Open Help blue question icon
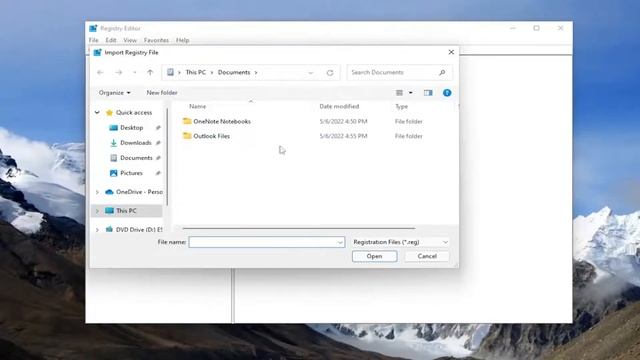 coord(447,93)
